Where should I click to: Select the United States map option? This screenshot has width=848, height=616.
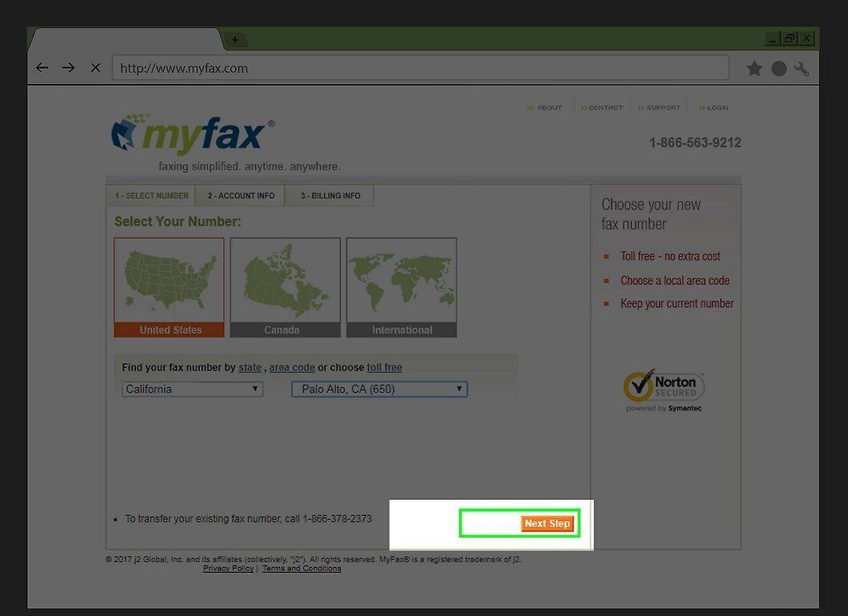click(x=169, y=288)
